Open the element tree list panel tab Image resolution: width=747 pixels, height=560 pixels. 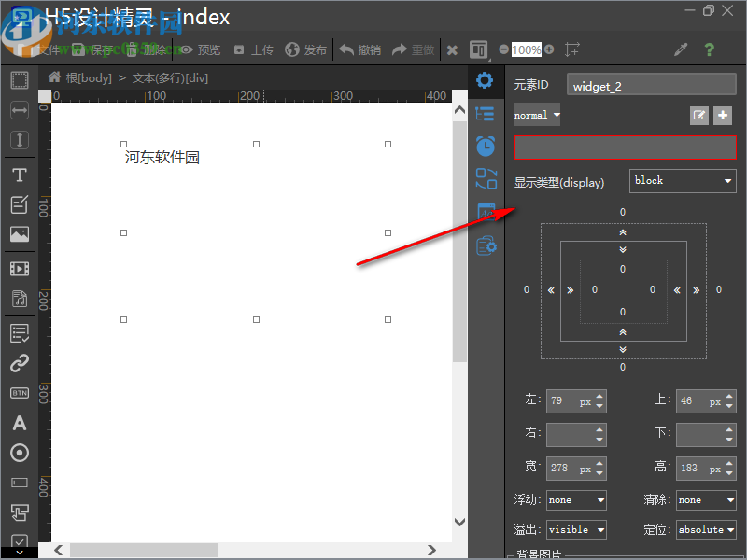click(485, 114)
